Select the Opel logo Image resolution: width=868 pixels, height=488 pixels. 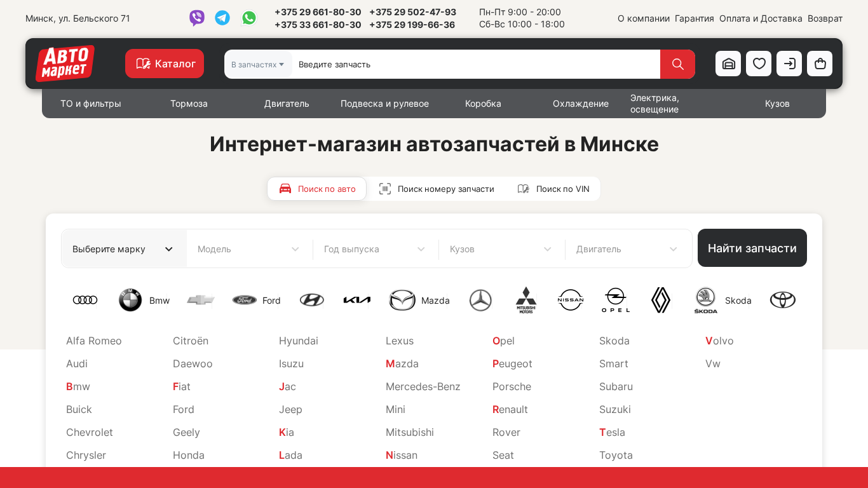pyautogui.click(x=616, y=300)
